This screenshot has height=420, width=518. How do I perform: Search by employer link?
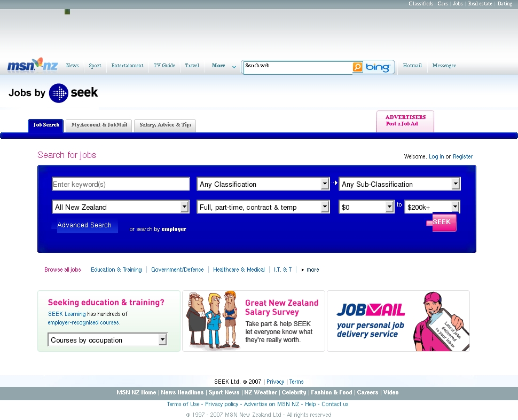click(x=174, y=229)
